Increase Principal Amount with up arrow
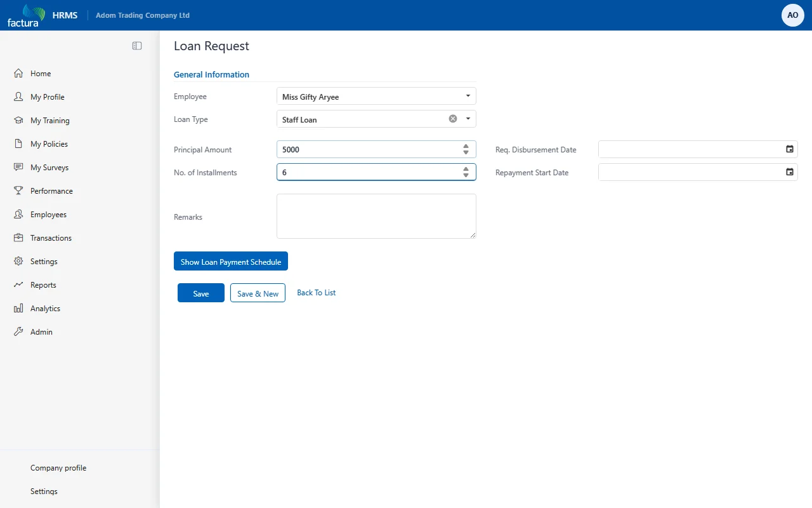 pyautogui.click(x=466, y=146)
